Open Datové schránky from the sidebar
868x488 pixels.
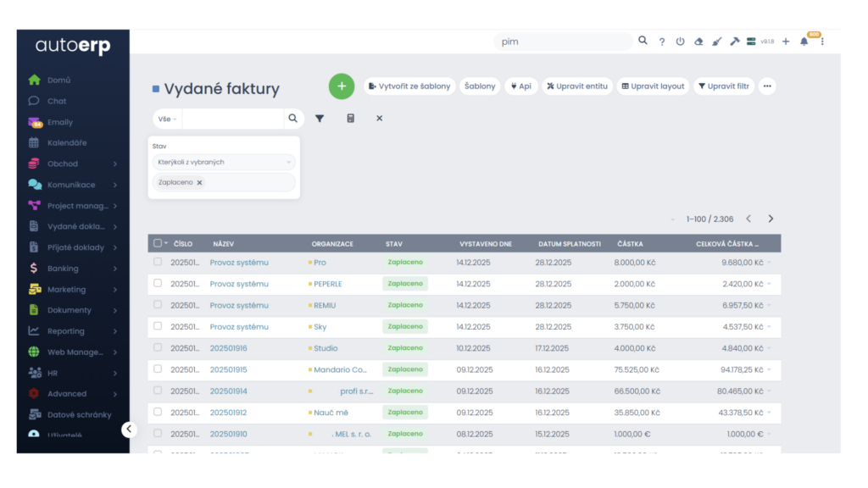tap(79, 414)
